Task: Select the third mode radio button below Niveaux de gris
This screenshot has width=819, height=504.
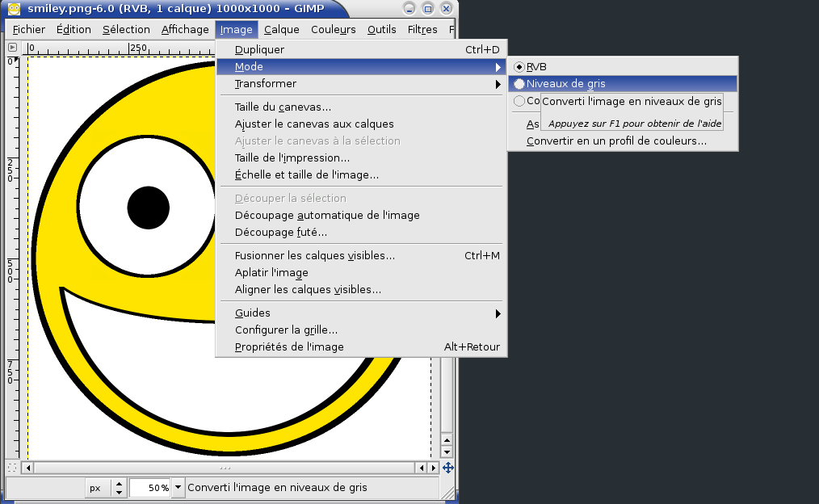Action: click(x=519, y=101)
